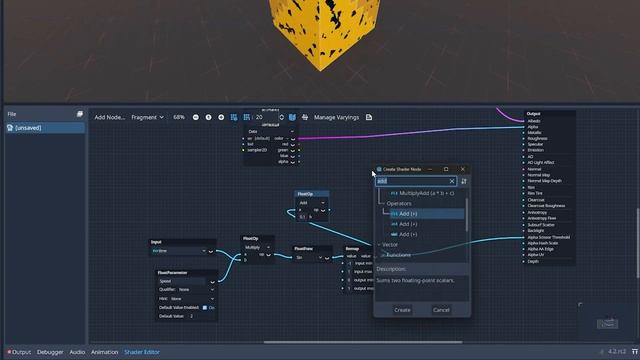Open the Fragment shader mode dropdown
This screenshot has width=640, height=360.
(x=147, y=117)
